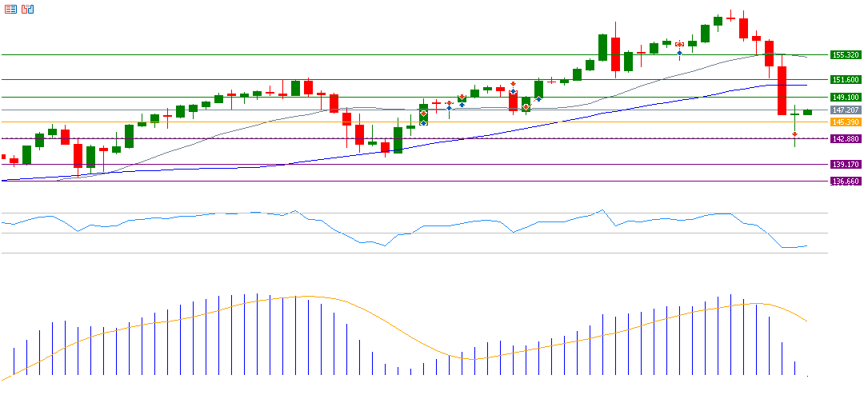Image resolution: width=868 pixels, height=403 pixels.
Task: Click the red sell arrow above 142.880 line
Action: click(794, 134)
